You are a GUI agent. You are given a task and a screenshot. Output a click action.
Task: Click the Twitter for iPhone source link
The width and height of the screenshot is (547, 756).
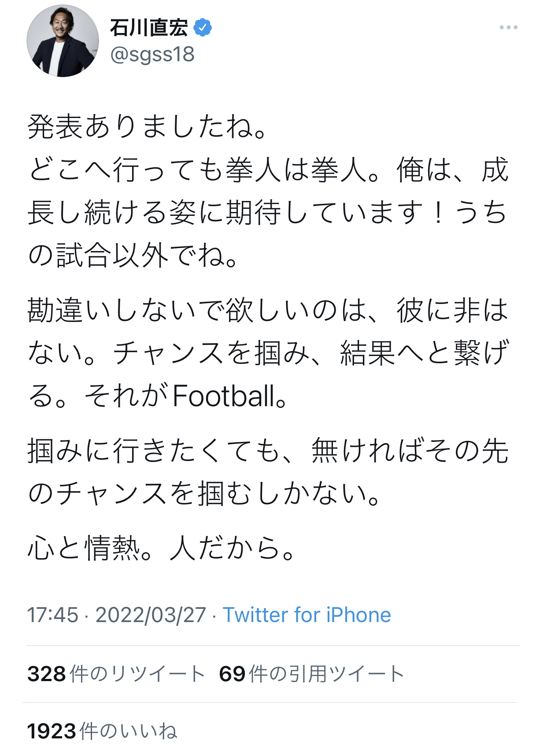tap(307, 615)
